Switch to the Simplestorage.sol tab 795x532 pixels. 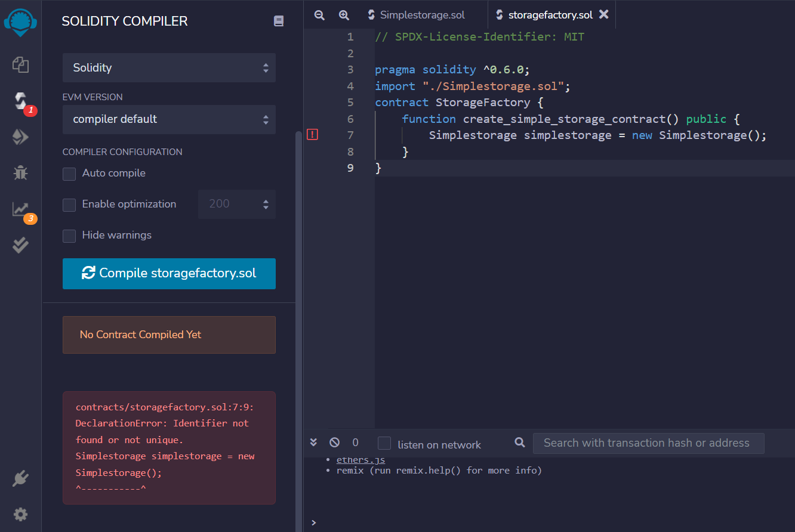(416, 15)
